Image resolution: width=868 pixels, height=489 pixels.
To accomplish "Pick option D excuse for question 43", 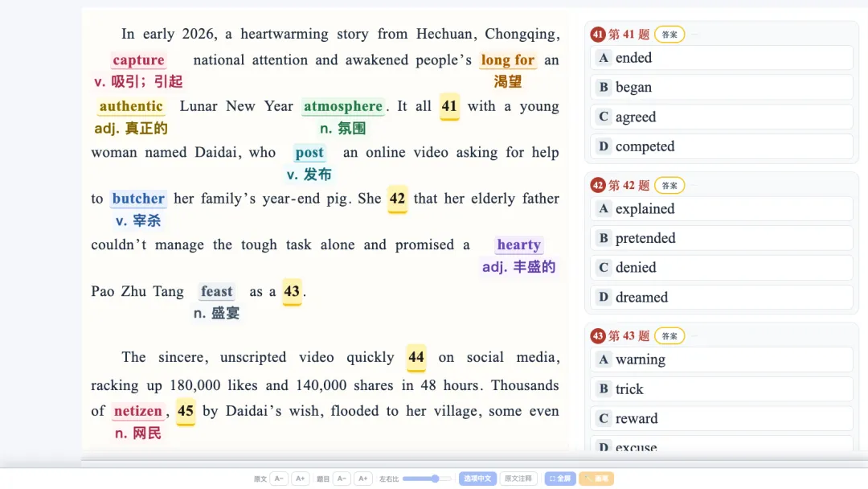I will coord(722,444).
